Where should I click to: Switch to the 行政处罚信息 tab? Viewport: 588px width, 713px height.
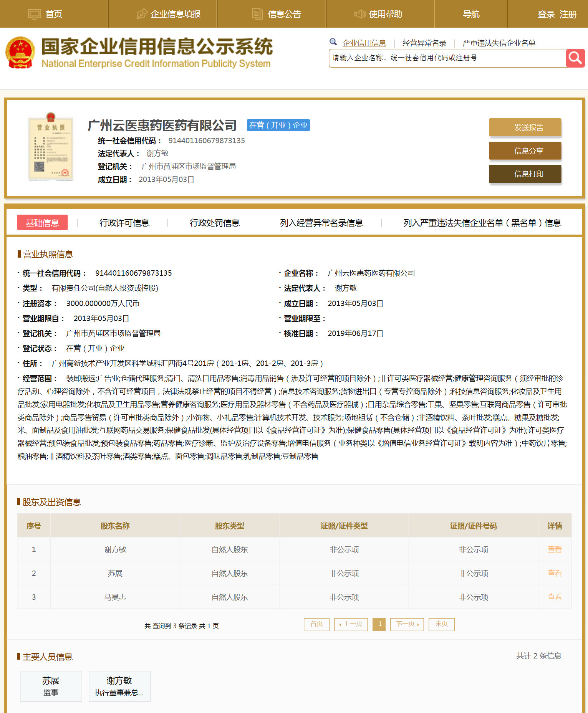pyautogui.click(x=214, y=223)
